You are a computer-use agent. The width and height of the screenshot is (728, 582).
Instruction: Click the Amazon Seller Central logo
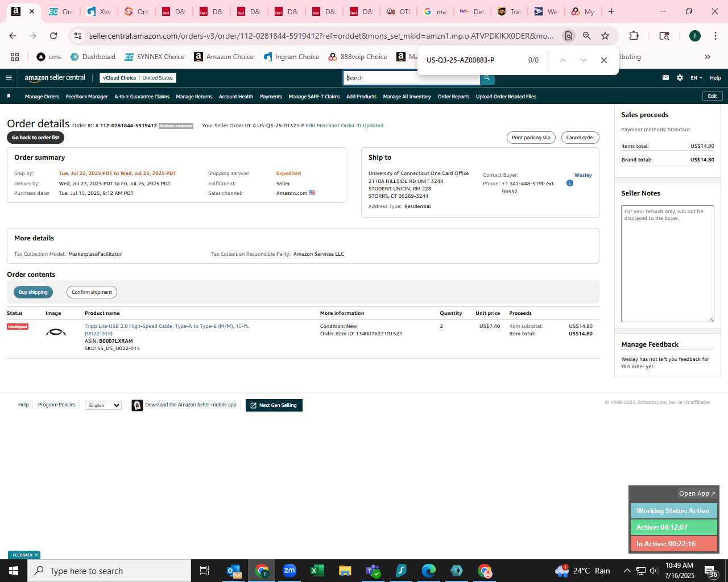[55, 78]
